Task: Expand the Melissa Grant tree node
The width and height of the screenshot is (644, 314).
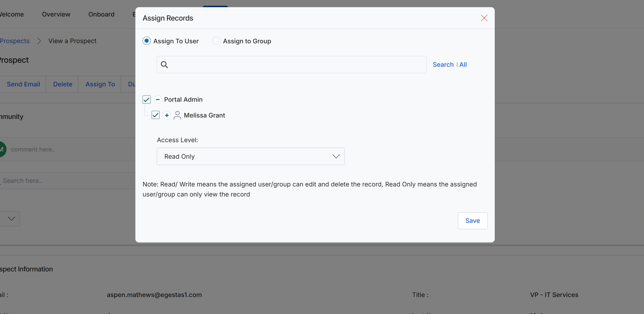Action: tap(167, 115)
